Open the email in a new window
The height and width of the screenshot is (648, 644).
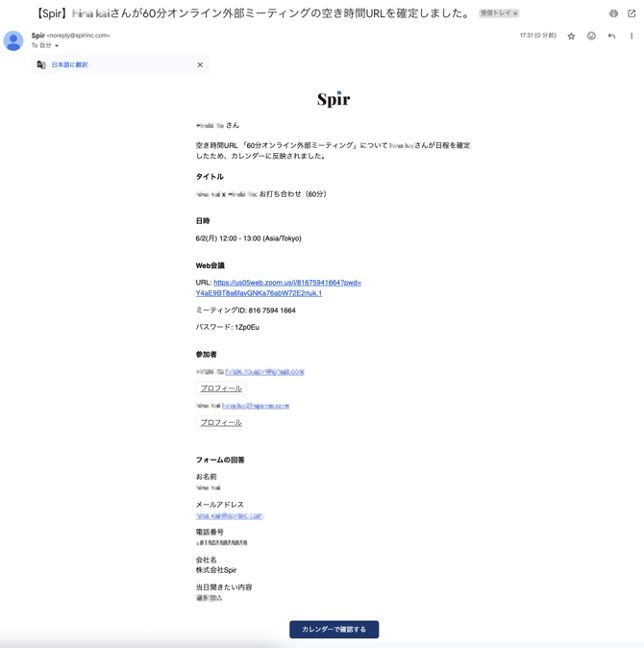pyautogui.click(x=632, y=13)
